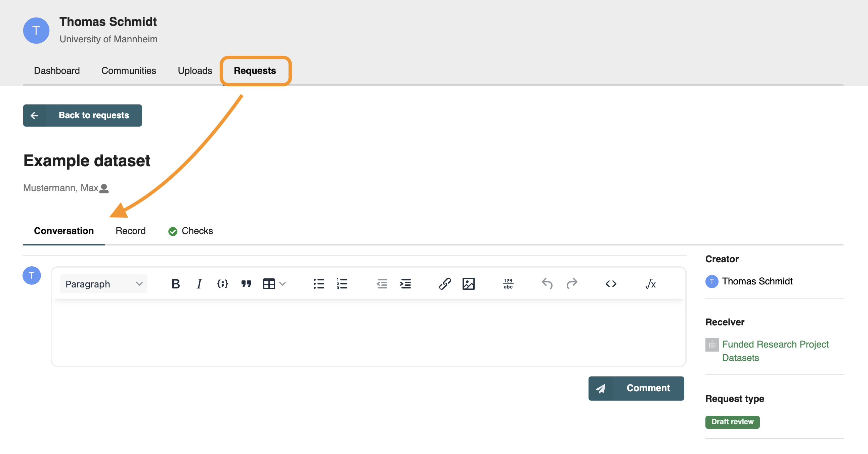This screenshot has width=868, height=454.
Task: Decrease indent of the text
Action: click(382, 284)
